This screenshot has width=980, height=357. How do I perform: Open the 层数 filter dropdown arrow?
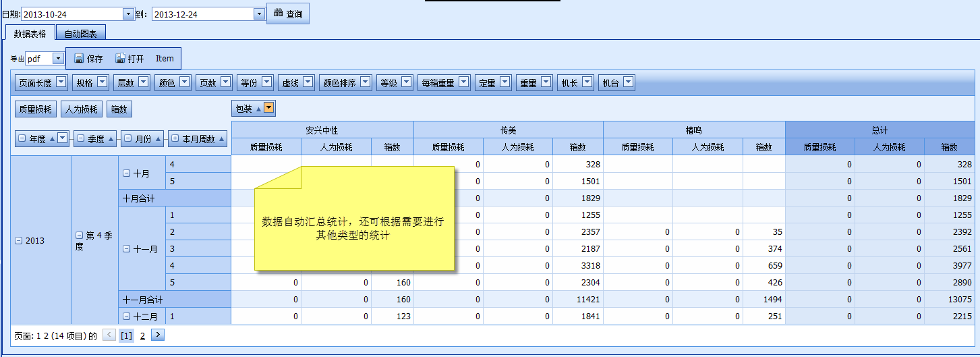(143, 82)
